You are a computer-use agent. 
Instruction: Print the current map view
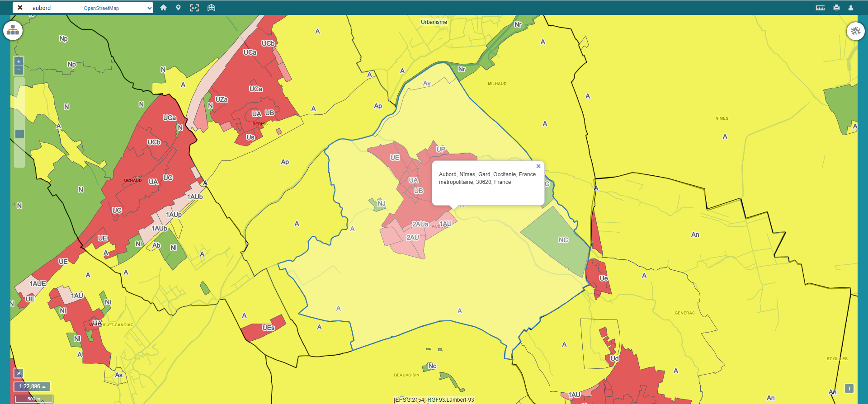click(x=836, y=8)
